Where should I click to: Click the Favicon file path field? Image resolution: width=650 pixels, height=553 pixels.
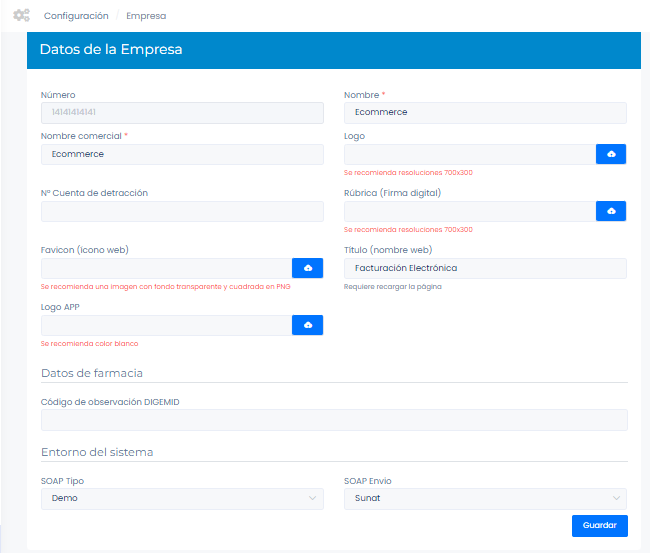tap(167, 268)
